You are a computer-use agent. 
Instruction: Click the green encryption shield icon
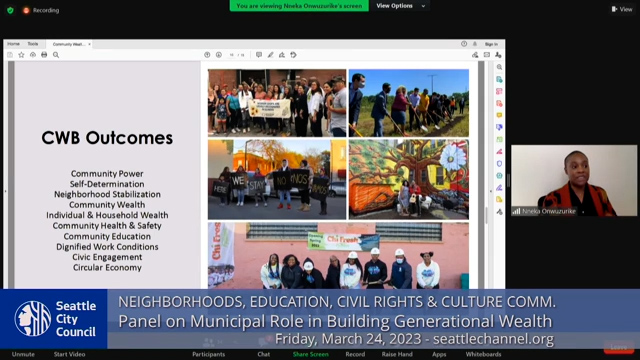click(10, 10)
